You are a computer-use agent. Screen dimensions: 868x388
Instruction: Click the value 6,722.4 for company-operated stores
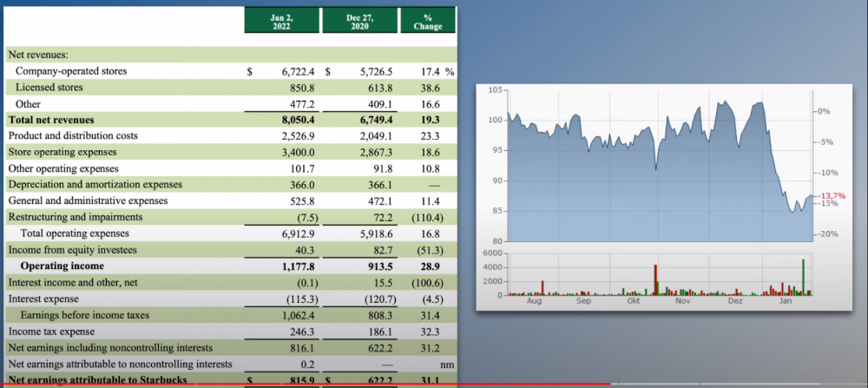298,71
